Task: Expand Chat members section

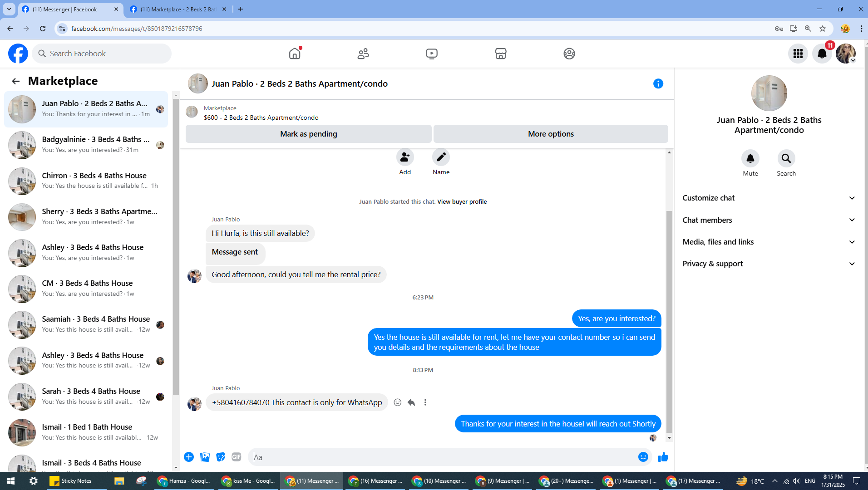Action: point(769,220)
